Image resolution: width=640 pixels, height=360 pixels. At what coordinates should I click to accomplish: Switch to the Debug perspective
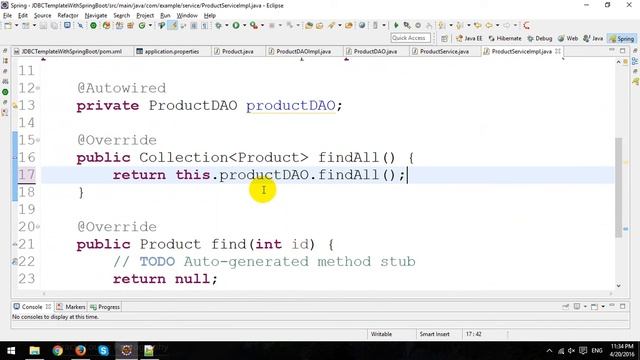pos(540,38)
